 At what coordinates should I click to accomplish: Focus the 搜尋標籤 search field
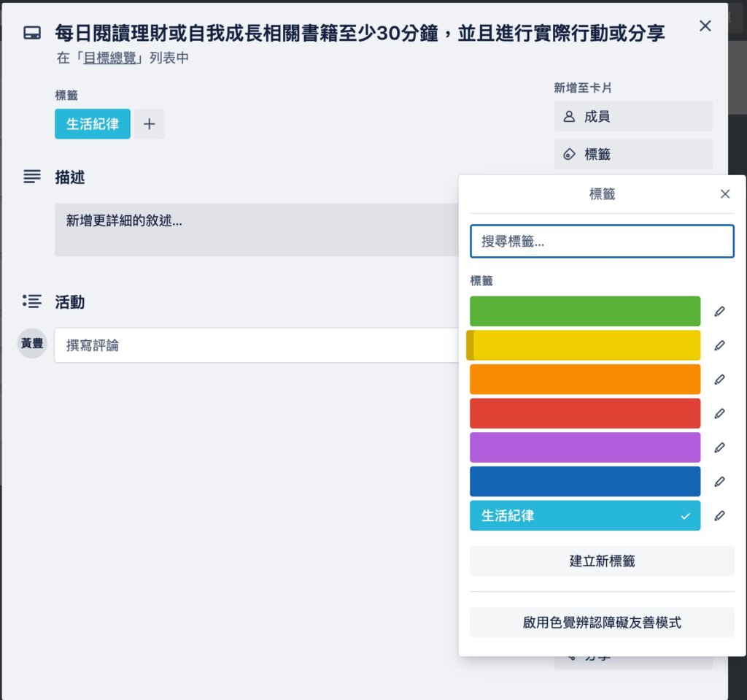point(602,242)
